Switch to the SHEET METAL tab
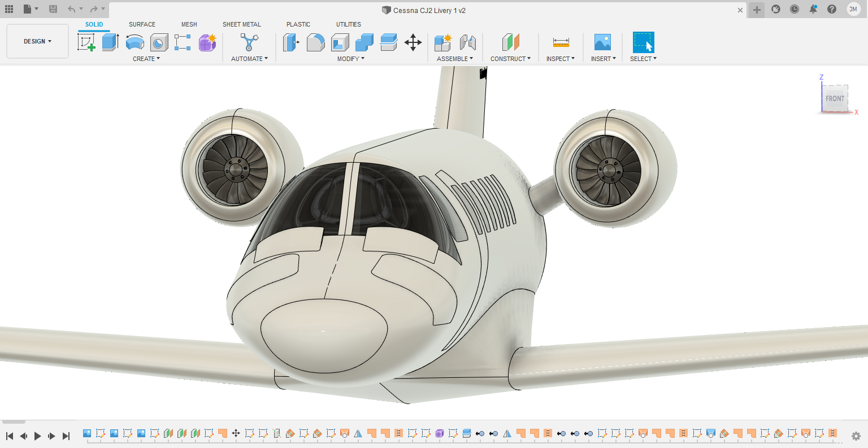Screen dimensions: 868x448 pos(242,24)
